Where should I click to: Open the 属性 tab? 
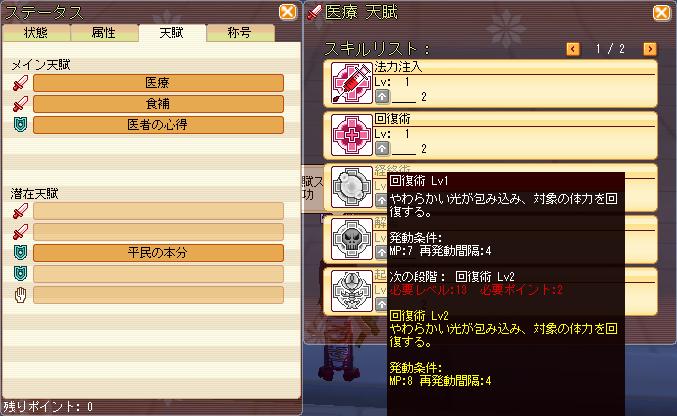(104, 33)
